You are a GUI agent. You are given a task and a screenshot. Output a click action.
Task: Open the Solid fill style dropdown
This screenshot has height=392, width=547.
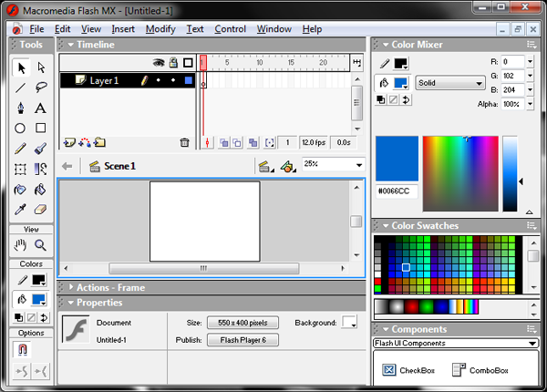pos(450,83)
